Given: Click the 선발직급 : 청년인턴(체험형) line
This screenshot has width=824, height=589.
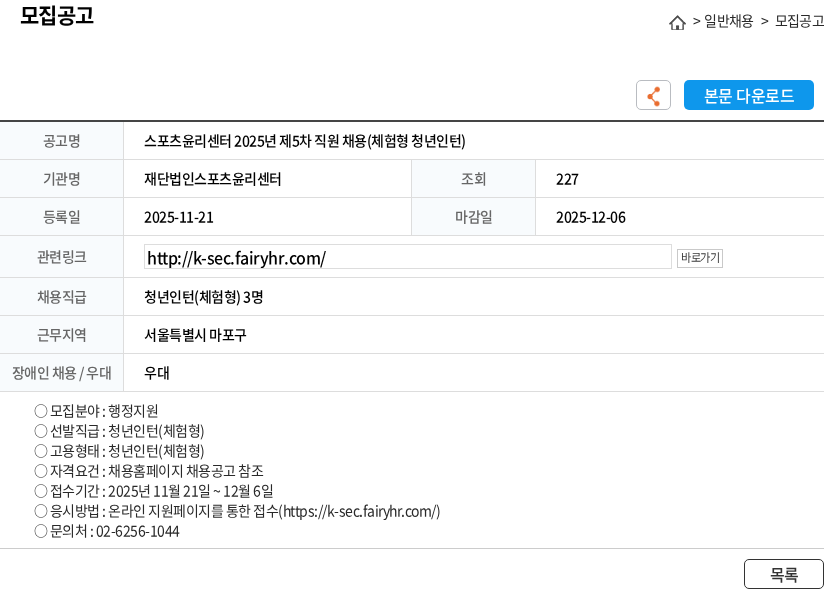Looking at the screenshot, I should tap(119, 431).
